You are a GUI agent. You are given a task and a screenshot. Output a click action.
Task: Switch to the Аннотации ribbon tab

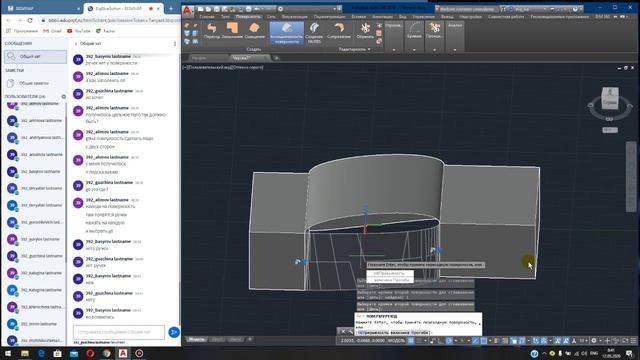pos(382,17)
